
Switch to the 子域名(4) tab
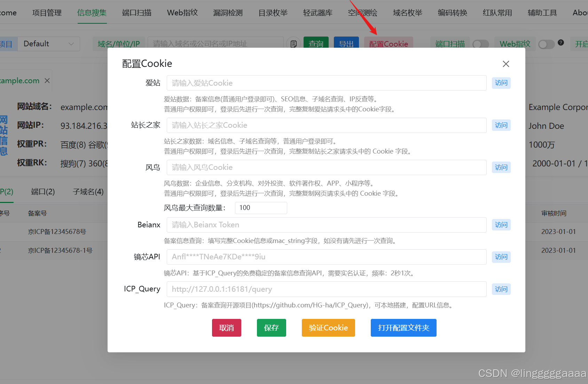coord(88,191)
